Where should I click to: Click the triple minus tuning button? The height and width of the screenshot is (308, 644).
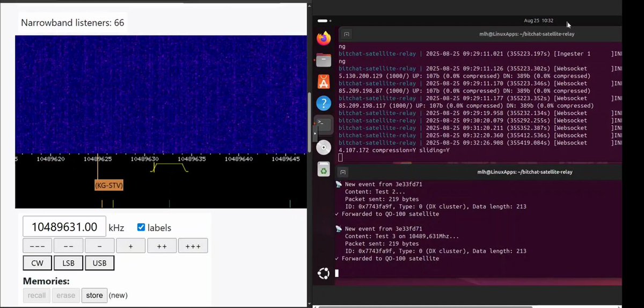(38, 246)
